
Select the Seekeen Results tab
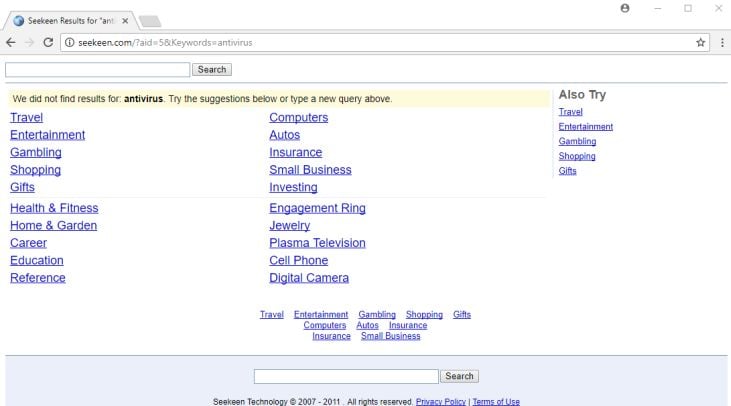point(70,21)
